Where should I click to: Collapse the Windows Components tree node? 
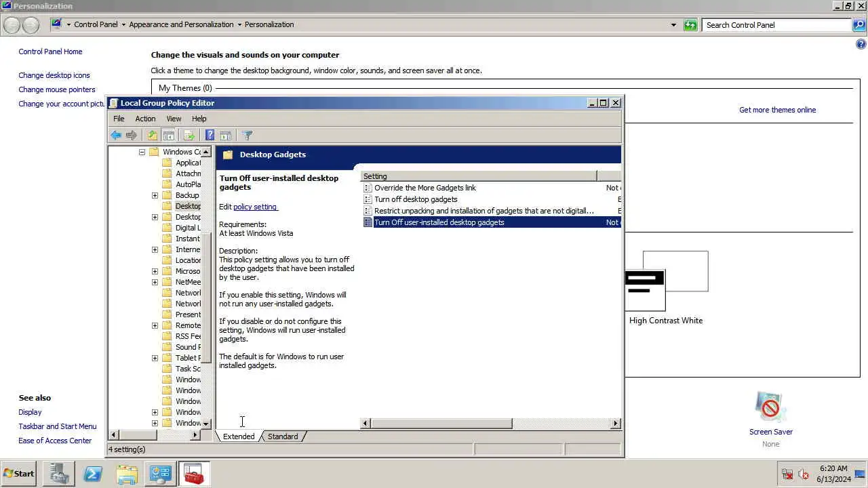[142, 152]
